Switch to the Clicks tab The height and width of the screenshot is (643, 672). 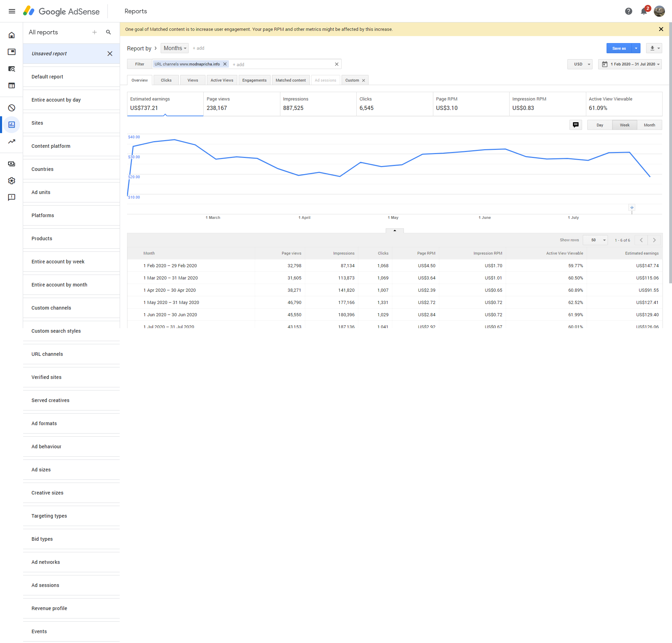pos(166,80)
